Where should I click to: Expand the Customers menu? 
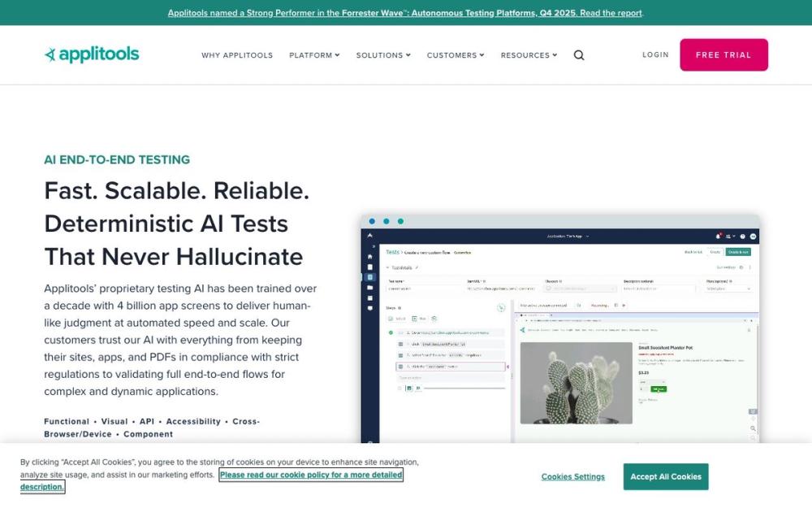(x=456, y=55)
